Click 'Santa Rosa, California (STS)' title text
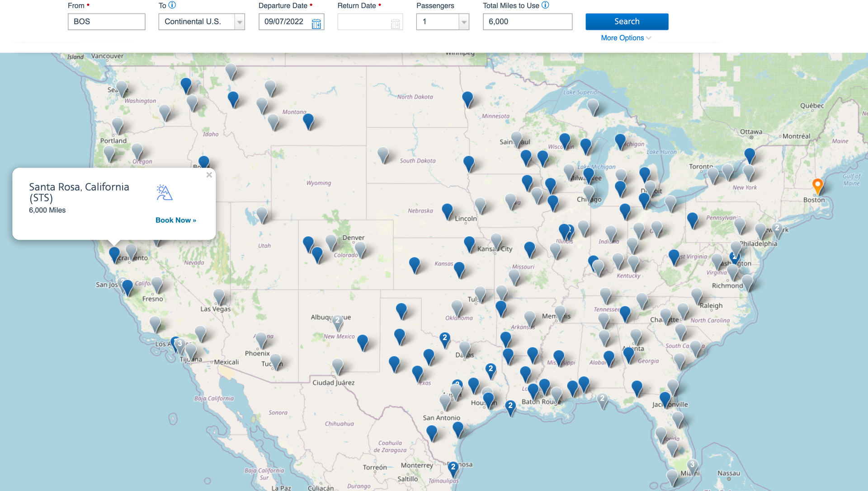868x491 pixels. point(79,192)
